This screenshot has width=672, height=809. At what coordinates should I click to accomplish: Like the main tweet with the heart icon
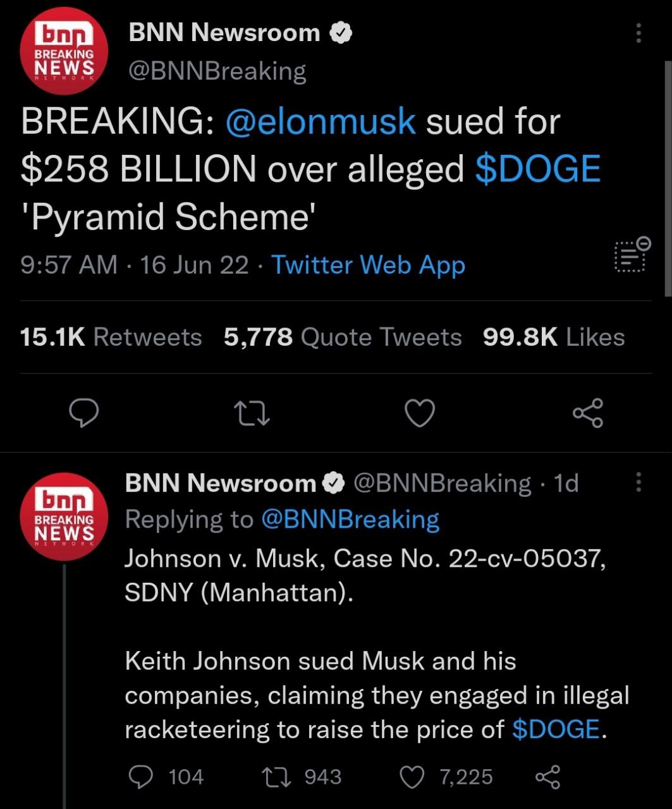[x=420, y=413]
